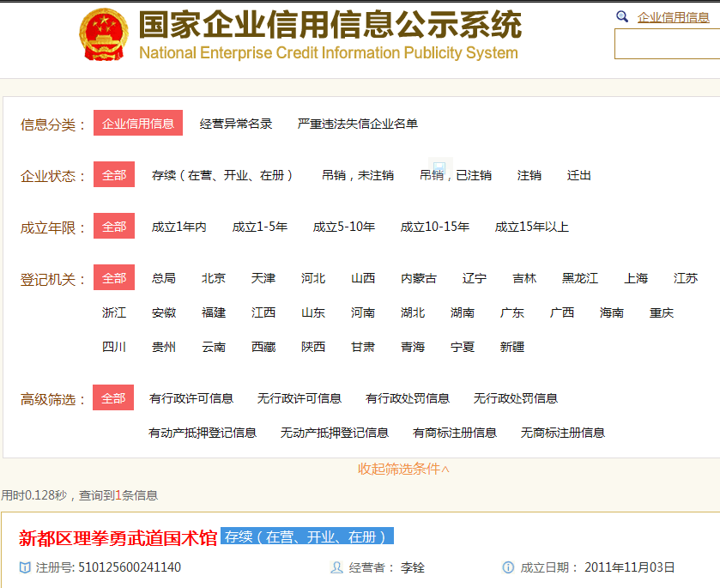Choose 吉林 registration authority

(524, 278)
